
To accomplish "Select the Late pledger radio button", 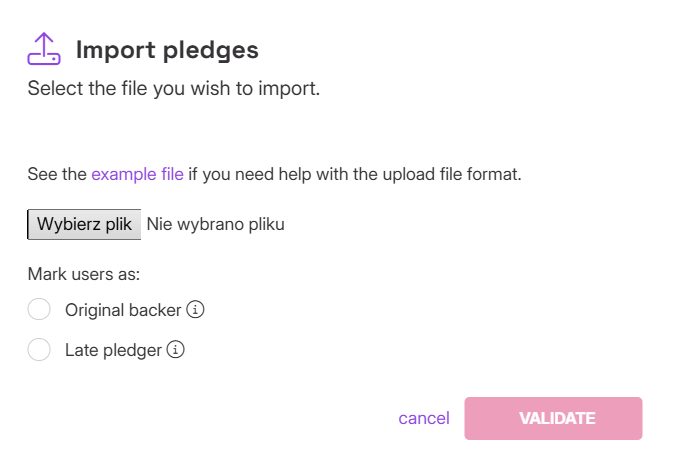I will tap(39, 350).
